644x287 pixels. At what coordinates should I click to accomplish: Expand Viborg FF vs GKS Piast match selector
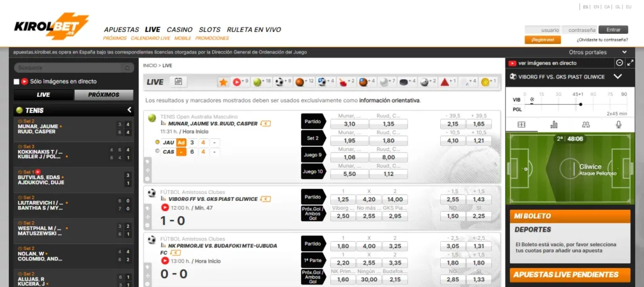(618, 77)
